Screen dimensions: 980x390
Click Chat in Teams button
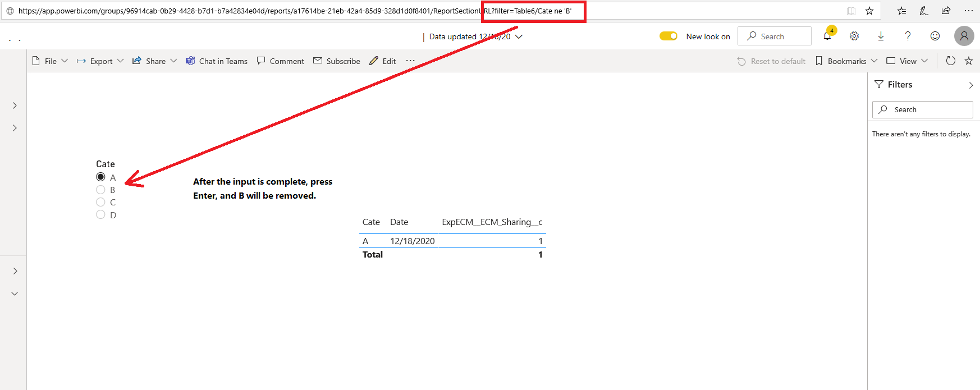217,61
